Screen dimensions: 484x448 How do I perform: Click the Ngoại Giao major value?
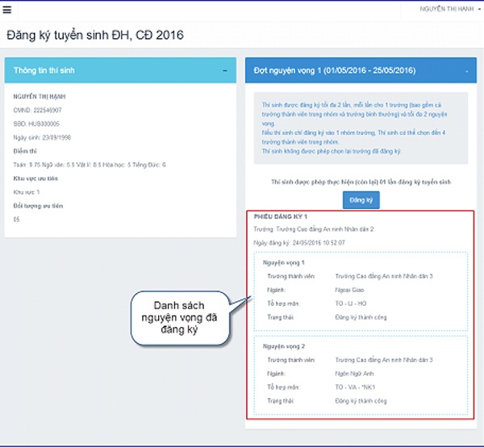click(x=348, y=287)
